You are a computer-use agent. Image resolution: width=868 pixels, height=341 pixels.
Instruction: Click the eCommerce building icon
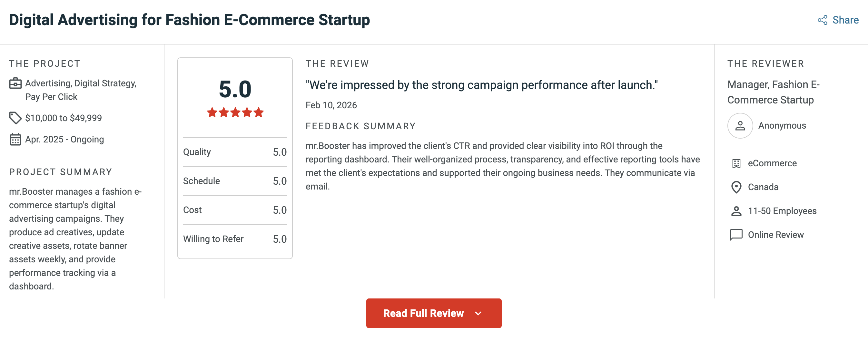(736, 163)
